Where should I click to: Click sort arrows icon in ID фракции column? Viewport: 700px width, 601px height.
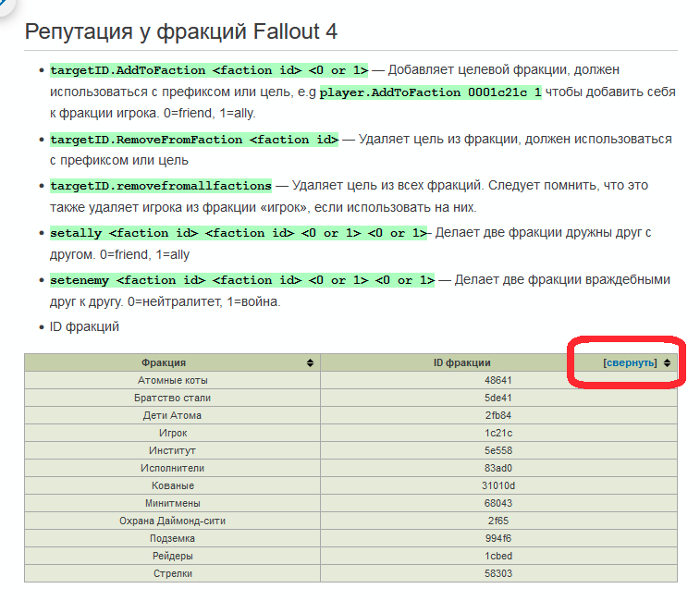(x=667, y=363)
